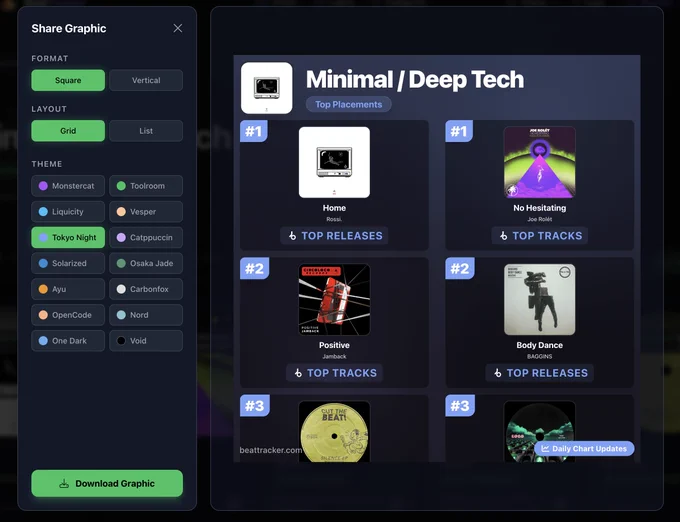Viewport: 680px width, 522px height.
Task: Click the Positive title text
Action: pos(334,346)
